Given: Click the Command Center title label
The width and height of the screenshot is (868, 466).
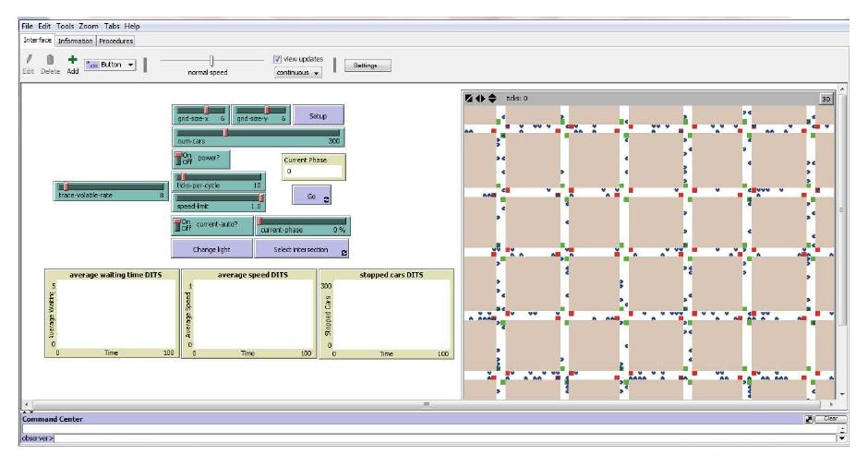Looking at the screenshot, I should tap(53, 419).
